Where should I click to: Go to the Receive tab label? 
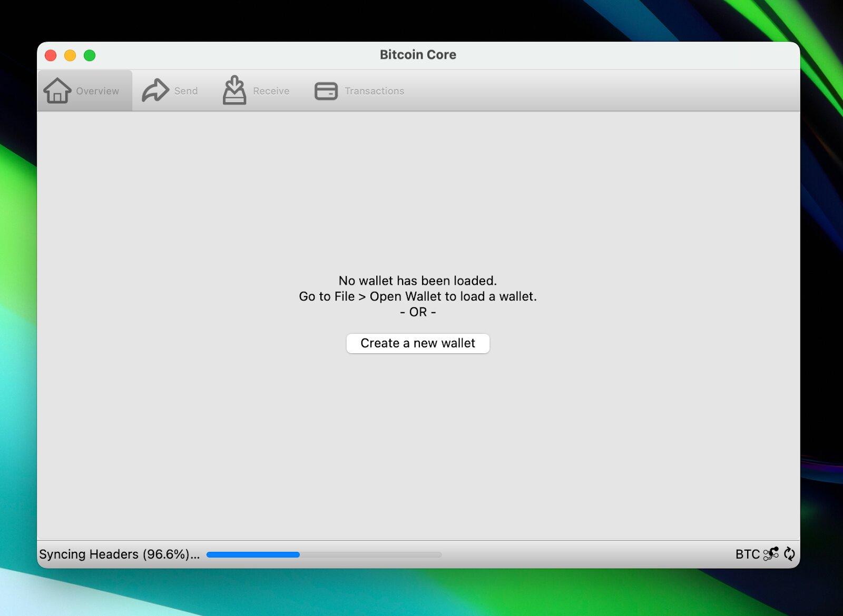click(x=271, y=91)
